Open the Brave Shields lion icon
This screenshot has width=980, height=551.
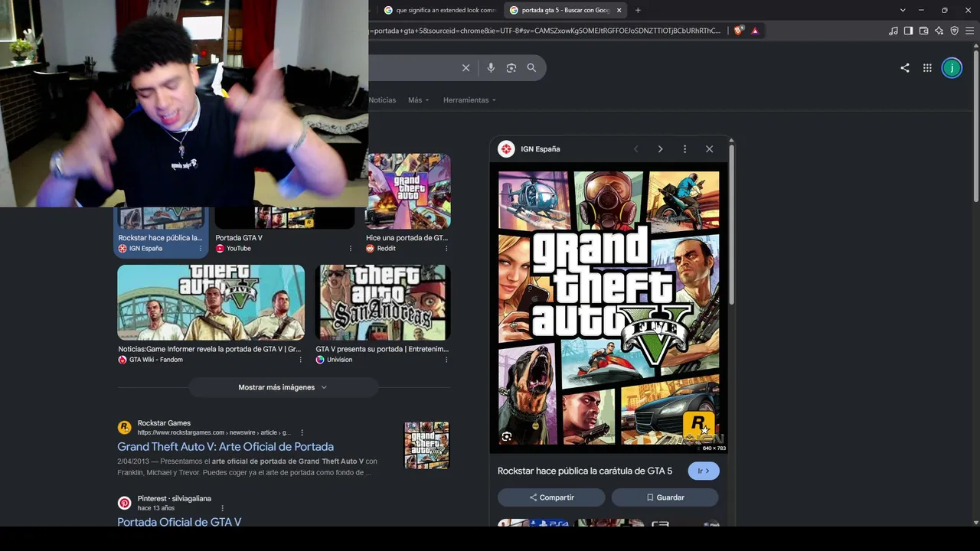(x=738, y=31)
